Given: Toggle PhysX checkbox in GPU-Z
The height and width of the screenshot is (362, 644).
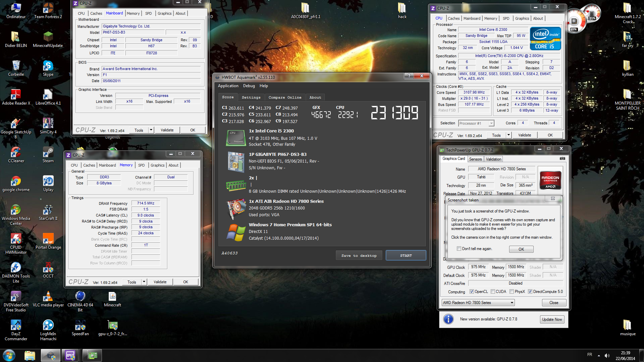Looking at the screenshot, I should click(512, 292).
